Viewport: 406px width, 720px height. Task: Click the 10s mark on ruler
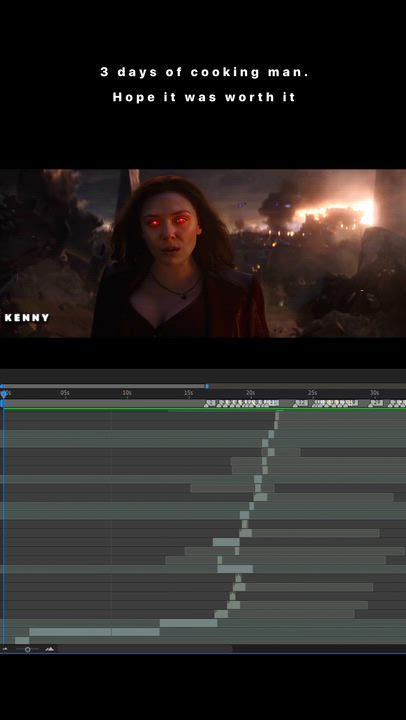(x=127, y=393)
